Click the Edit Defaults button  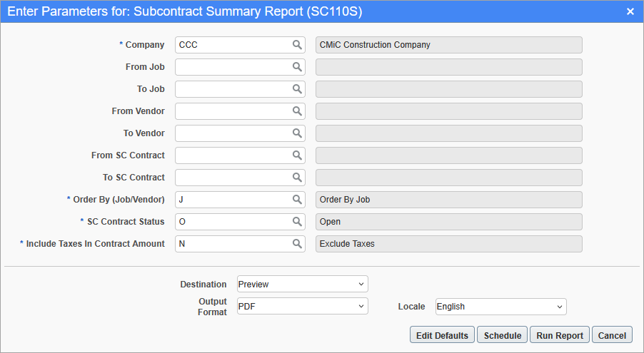click(442, 335)
